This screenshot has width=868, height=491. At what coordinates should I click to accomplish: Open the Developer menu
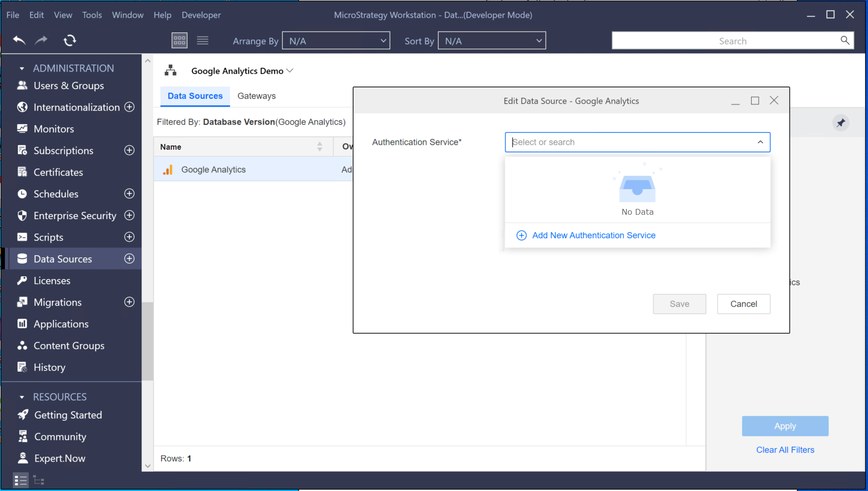201,15
